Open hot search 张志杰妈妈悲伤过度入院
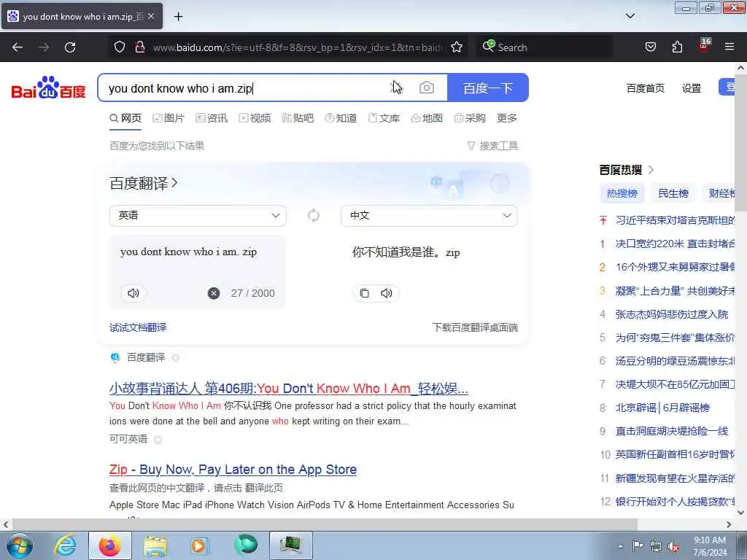747x560 pixels. click(x=672, y=314)
